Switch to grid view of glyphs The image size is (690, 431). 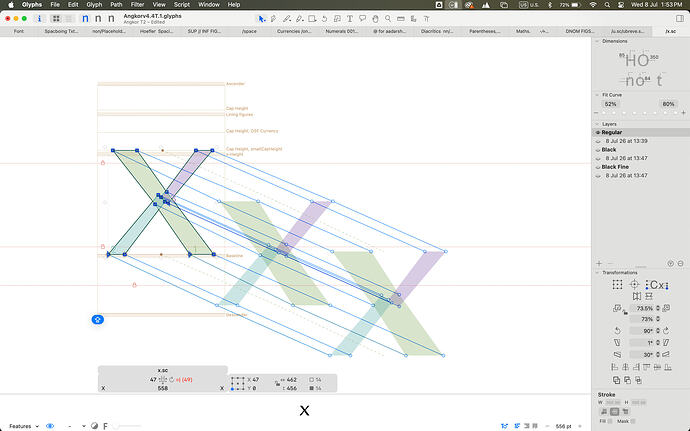click(56, 18)
